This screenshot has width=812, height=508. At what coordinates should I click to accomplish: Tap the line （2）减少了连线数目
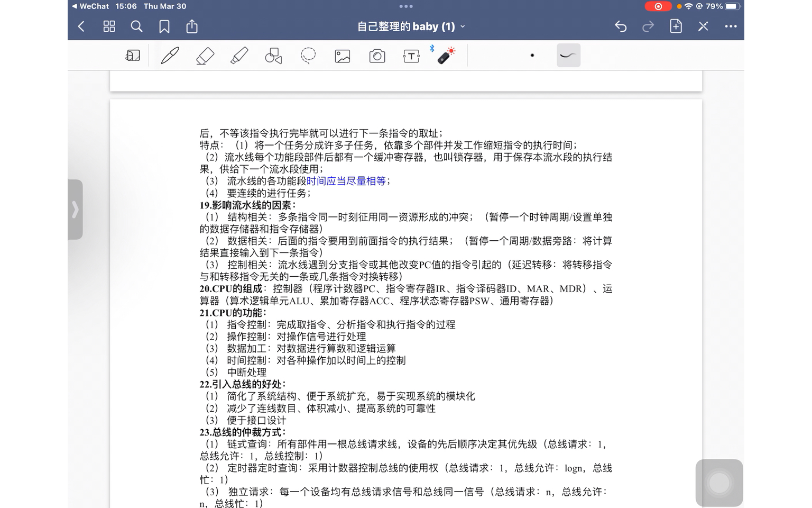[x=319, y=408]
